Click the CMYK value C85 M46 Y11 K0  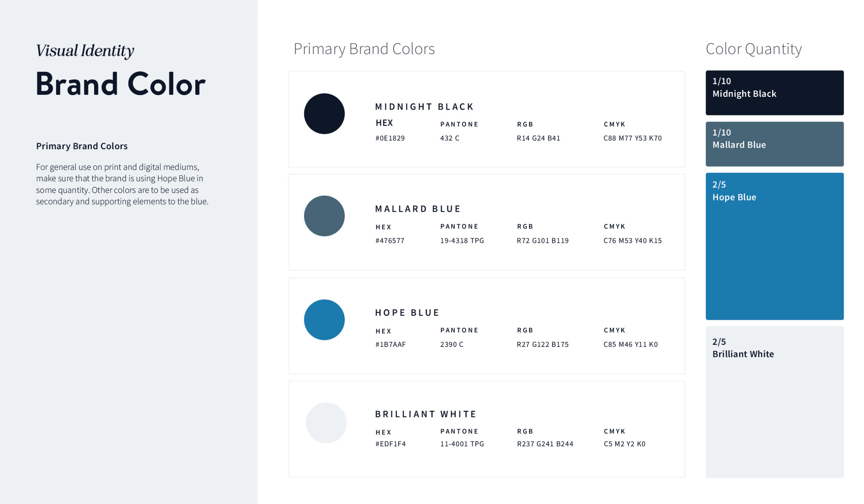[630, 344]
